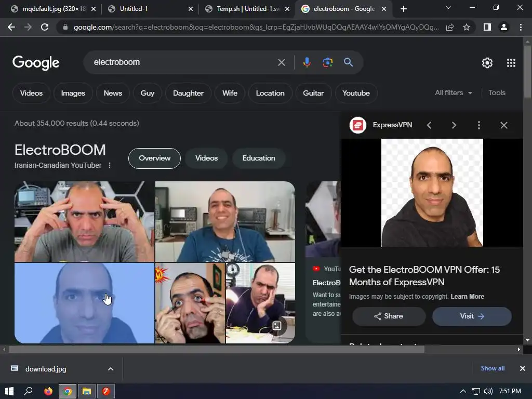Open new browser tab with plus
This screenshot has width=532, height=399.
pyautogui.click(x=403, y=9)
